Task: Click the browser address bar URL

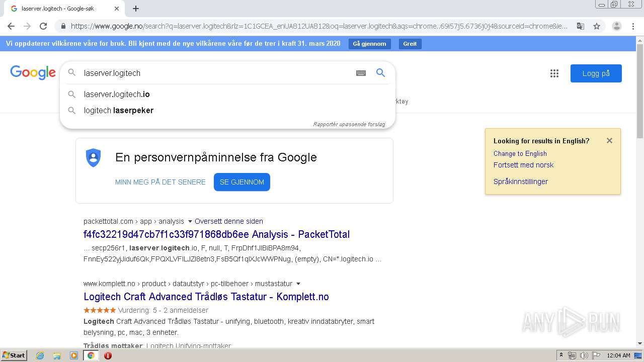Action: pos(319,26)
